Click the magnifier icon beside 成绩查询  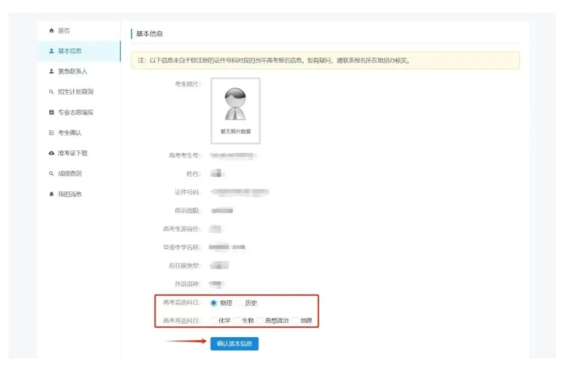(x=51, y=173)
